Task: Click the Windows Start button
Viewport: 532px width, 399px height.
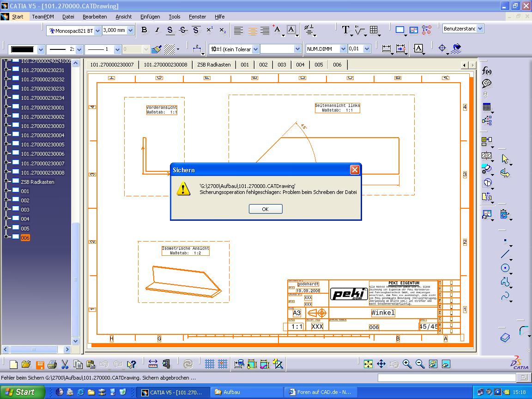Action: point(22,392)
